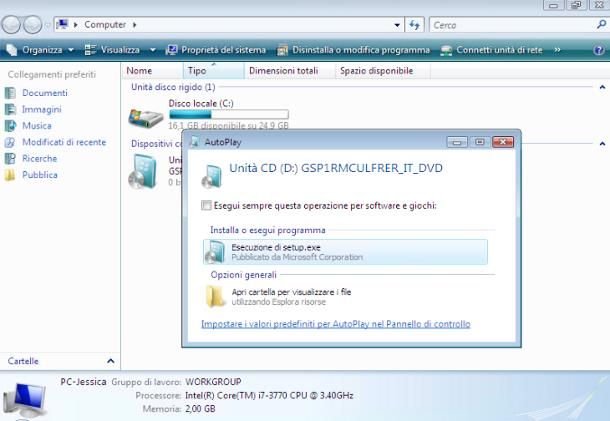The height and width of the screenshot is (421, 610).
Task: Click the Documenti sidebar icon
Action: click(x=10, y=93)
